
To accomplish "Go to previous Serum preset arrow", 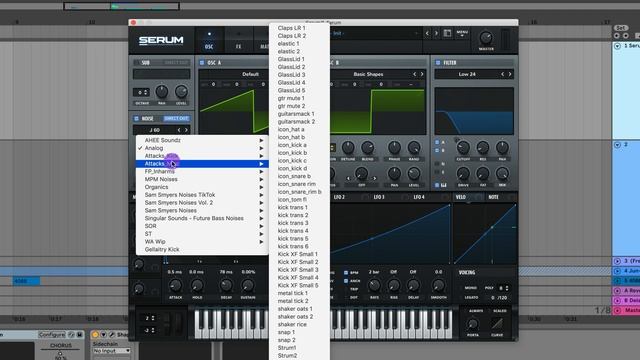I will coord(427,33).
